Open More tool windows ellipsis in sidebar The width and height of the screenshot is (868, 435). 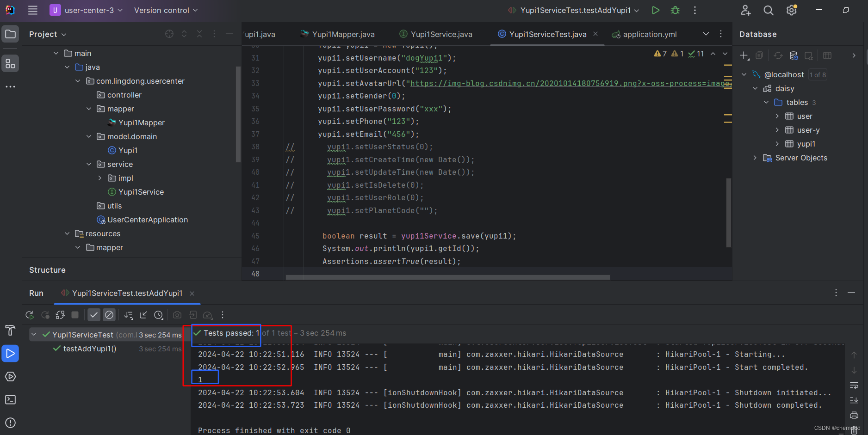(10, 86)
